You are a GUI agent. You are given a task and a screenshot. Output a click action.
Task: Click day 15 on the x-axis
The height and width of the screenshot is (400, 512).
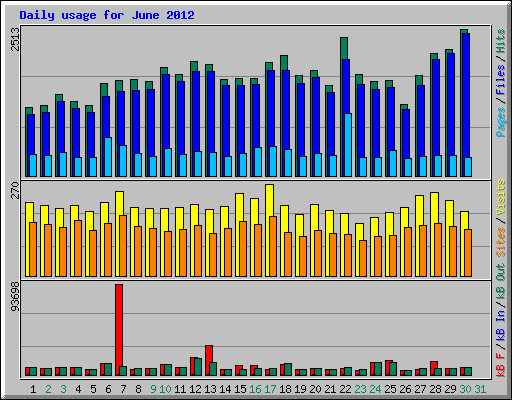[240, 389]
